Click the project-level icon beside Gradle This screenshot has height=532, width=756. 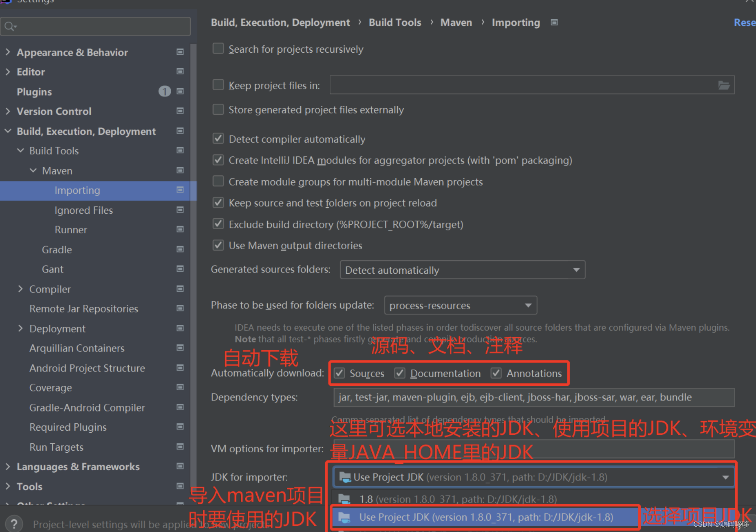tap(180, 249)
